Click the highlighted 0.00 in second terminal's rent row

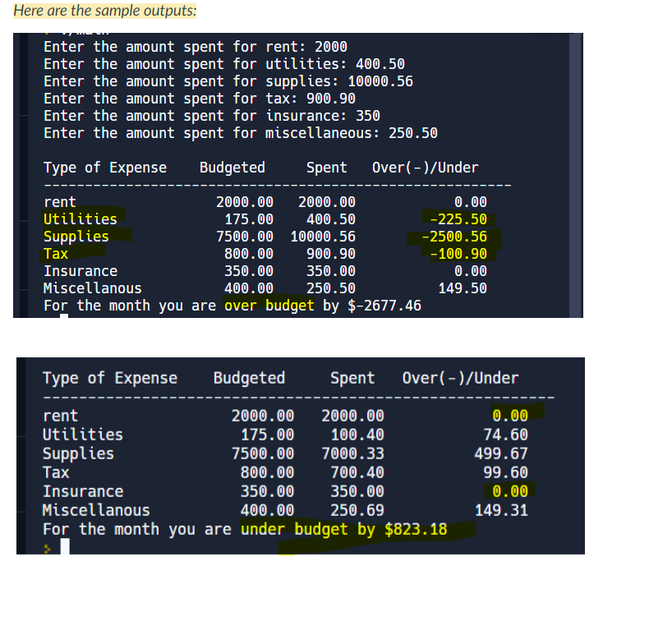510,415
